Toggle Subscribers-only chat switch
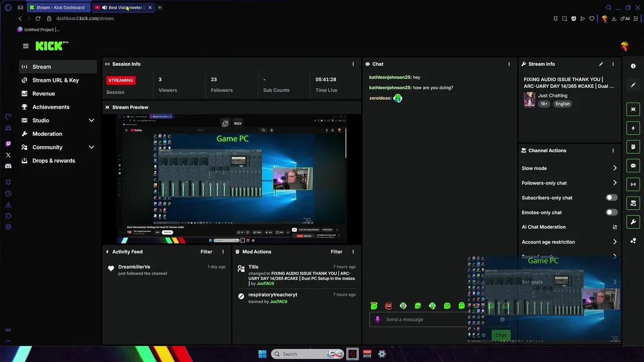Image resolution: width=644 pixels, height=362 pixels. point(611,198)
